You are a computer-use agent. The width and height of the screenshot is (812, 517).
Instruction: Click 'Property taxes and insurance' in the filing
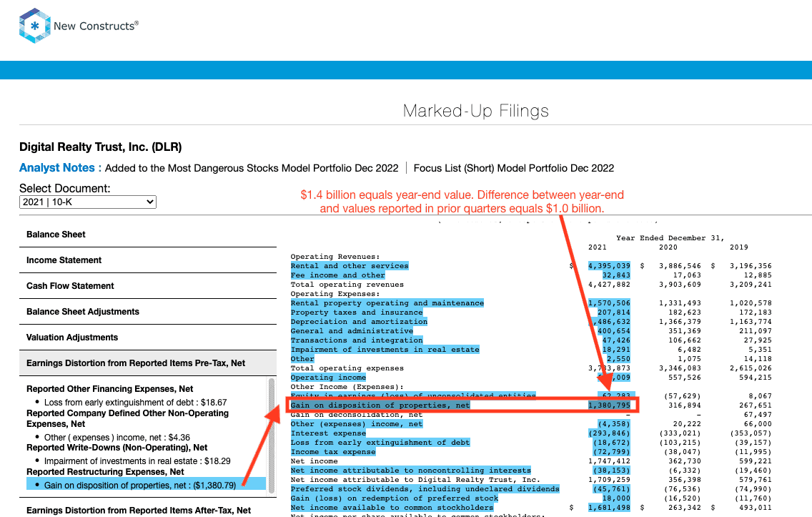[x=356, y=312]
